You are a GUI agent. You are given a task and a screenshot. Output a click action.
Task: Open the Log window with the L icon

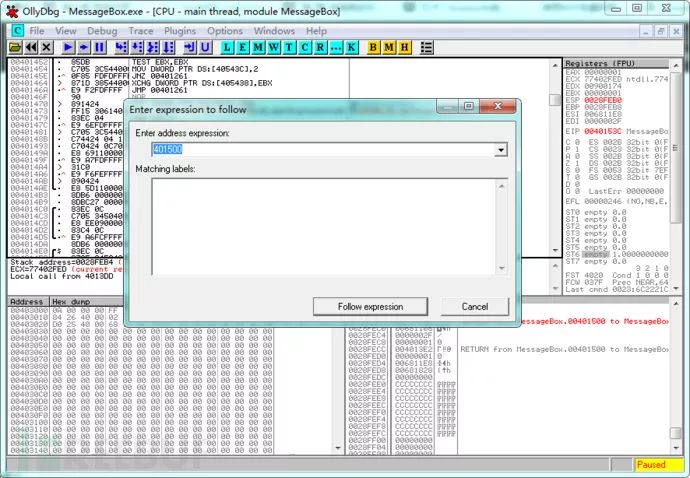click(x=227, y=47)
